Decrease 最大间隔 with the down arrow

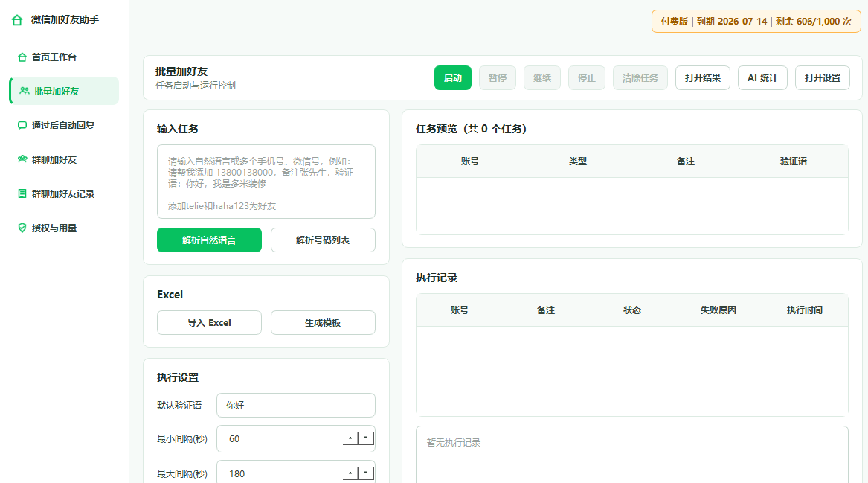[x=366, y=473]
